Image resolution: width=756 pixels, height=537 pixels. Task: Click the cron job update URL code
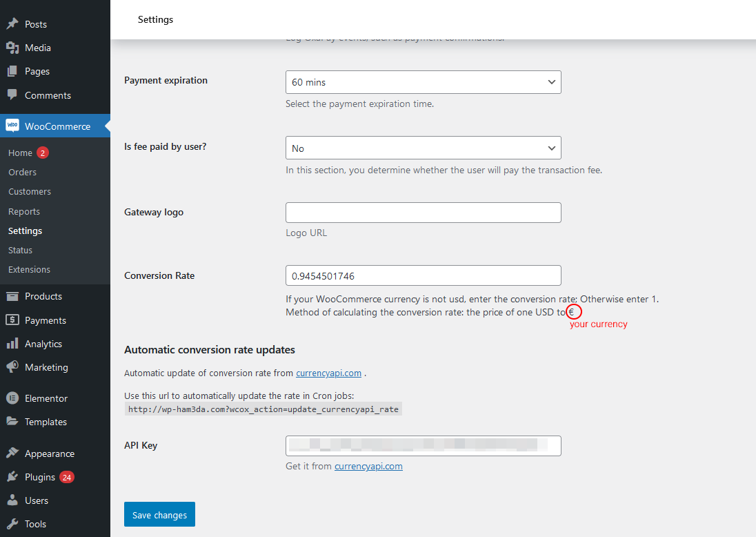click(263, 409)
